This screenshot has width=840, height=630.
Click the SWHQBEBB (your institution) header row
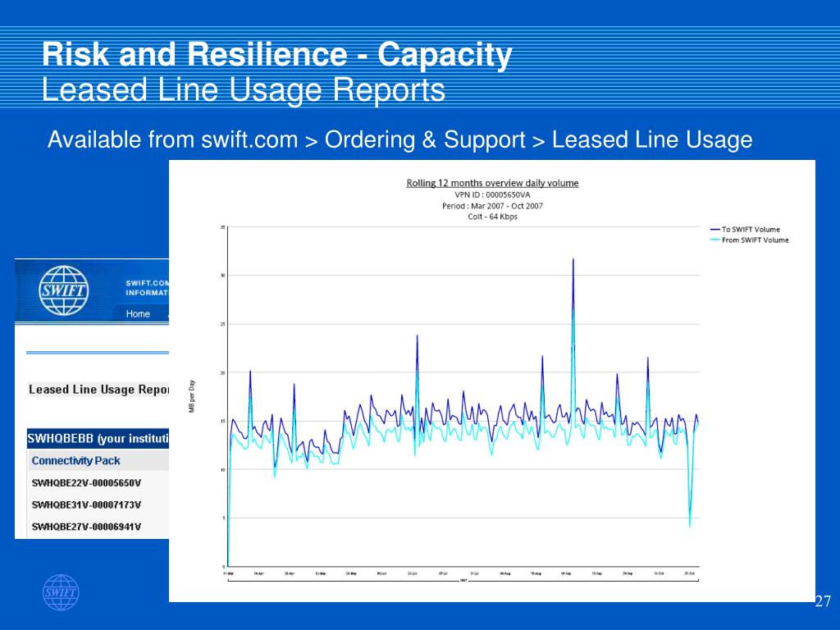(98, 439)
